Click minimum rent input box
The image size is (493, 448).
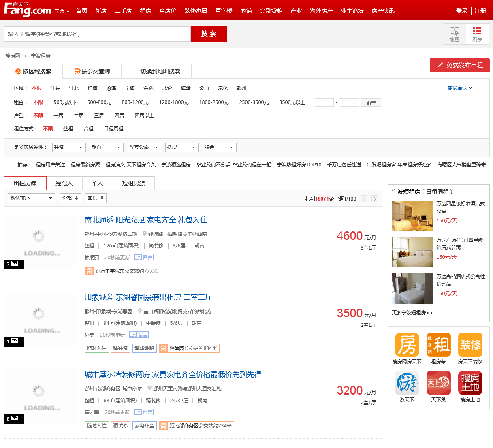click(324, 102)
